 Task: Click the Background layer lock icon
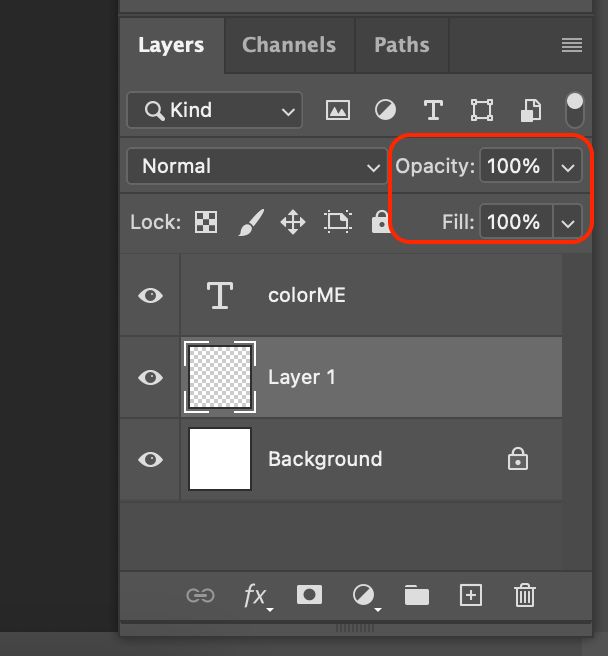click(518, 459)
